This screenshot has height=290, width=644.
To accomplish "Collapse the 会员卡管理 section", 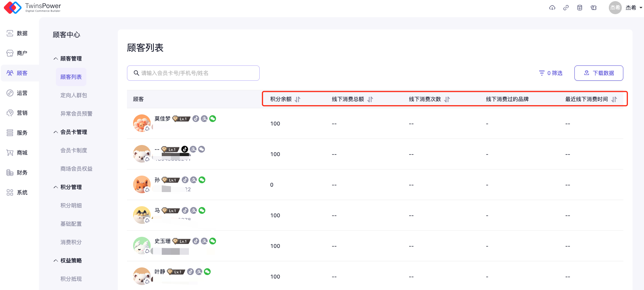I will [56, 132].
